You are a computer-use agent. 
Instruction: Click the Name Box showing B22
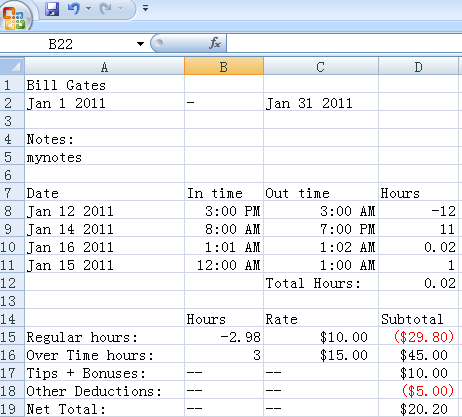[68, 44]
